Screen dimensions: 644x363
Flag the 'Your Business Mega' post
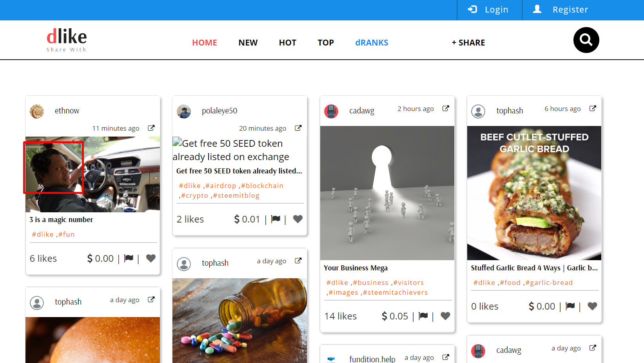coord(423,316)
